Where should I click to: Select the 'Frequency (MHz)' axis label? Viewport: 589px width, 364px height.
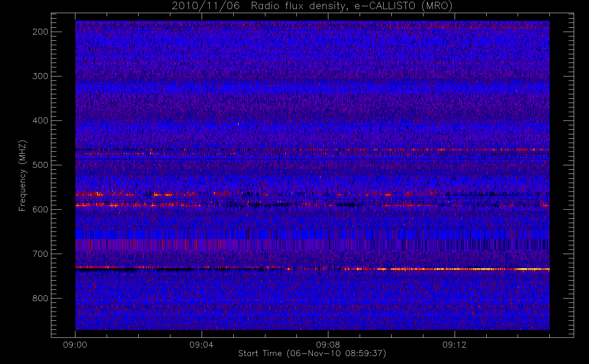(23, 175)
